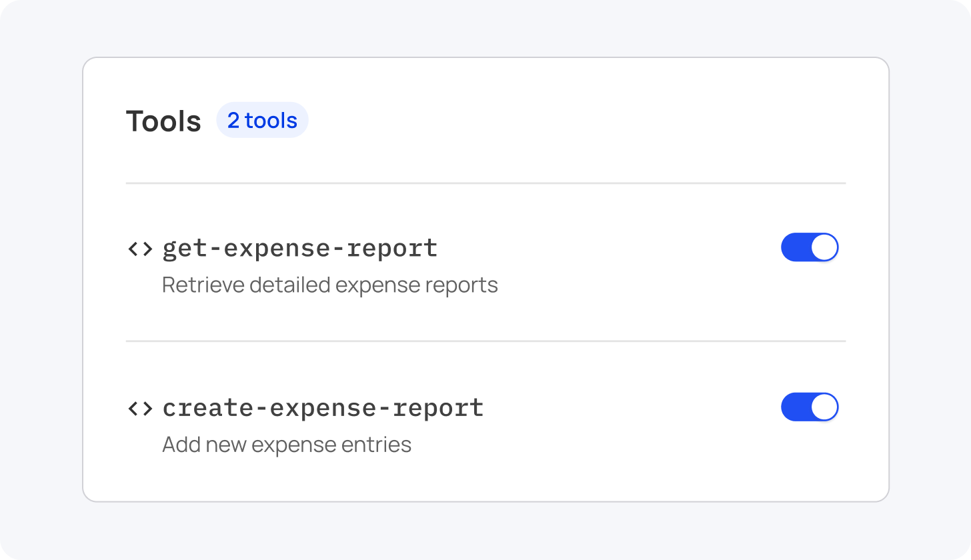Click the angle brackets icon in the first tool row
971x560 pixels.
pyautogui.click(x=140, y=249)
